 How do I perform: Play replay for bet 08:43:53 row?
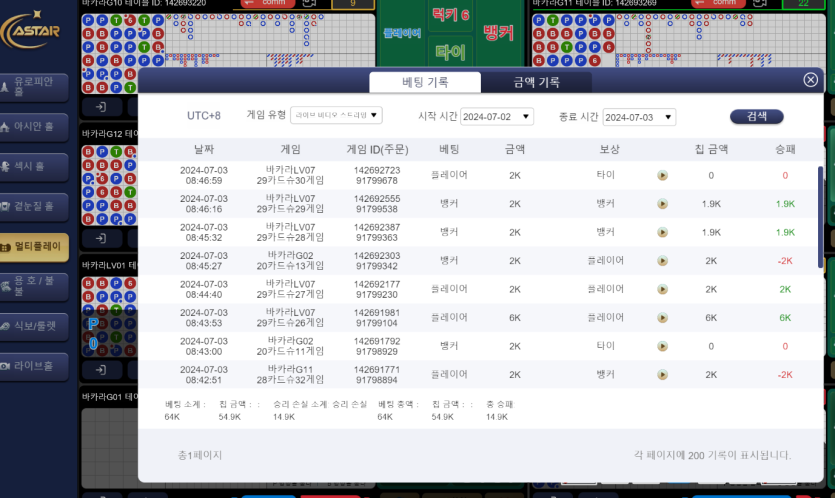662,317
